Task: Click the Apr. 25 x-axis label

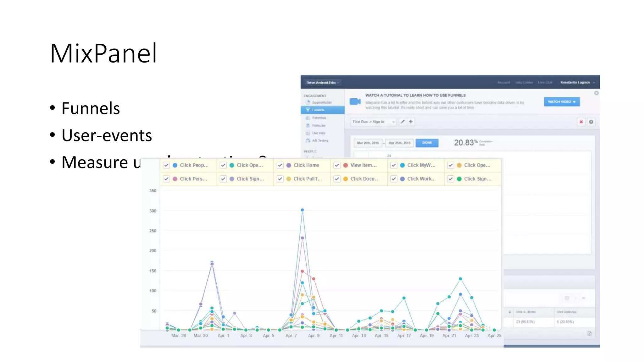Action: point(494,336)
